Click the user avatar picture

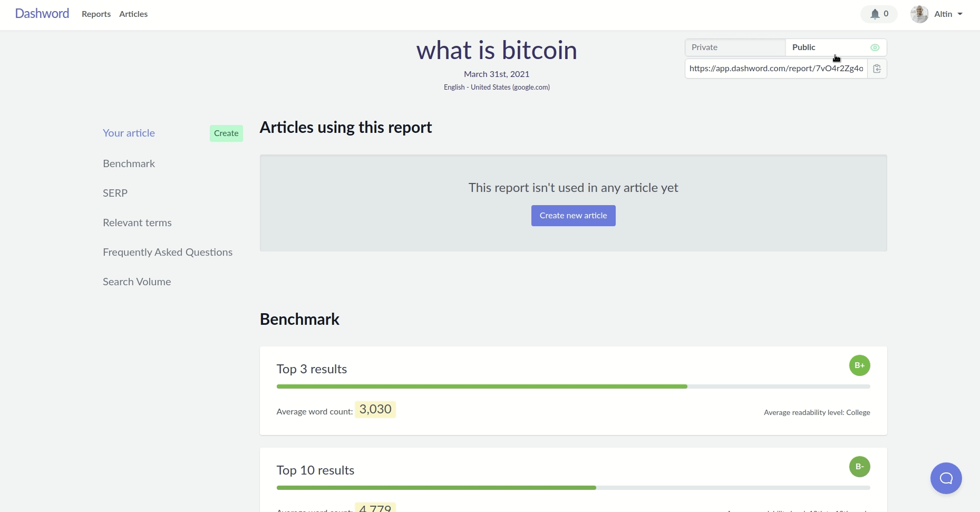tap(919, 14)
